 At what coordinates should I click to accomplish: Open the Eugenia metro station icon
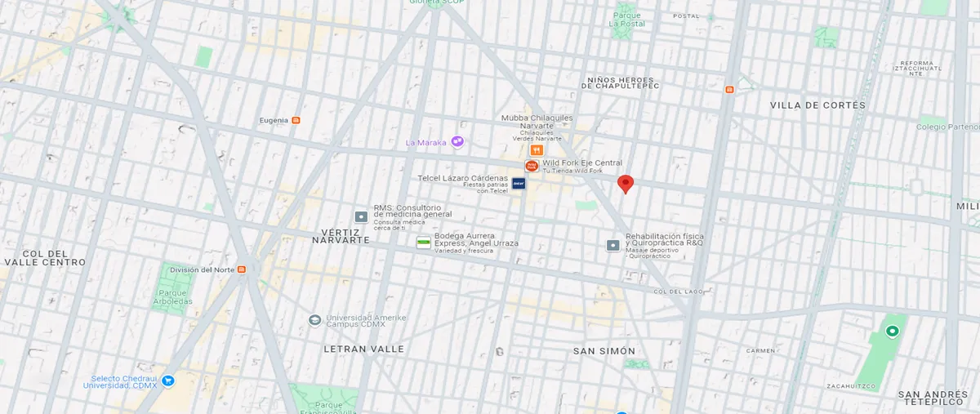click(296, 120)
